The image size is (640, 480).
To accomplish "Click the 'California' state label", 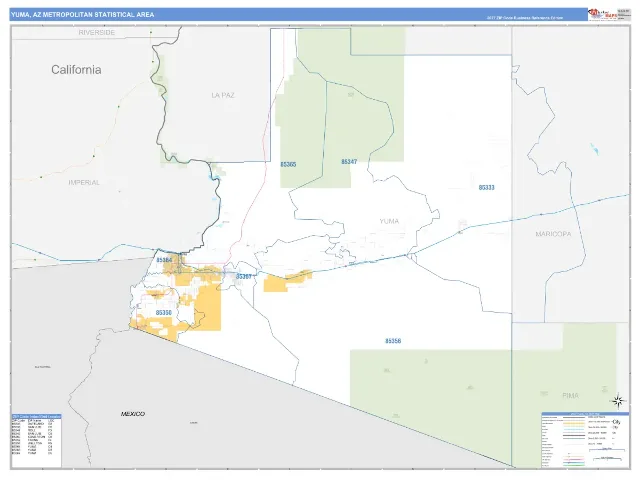I will pos(76,70).
